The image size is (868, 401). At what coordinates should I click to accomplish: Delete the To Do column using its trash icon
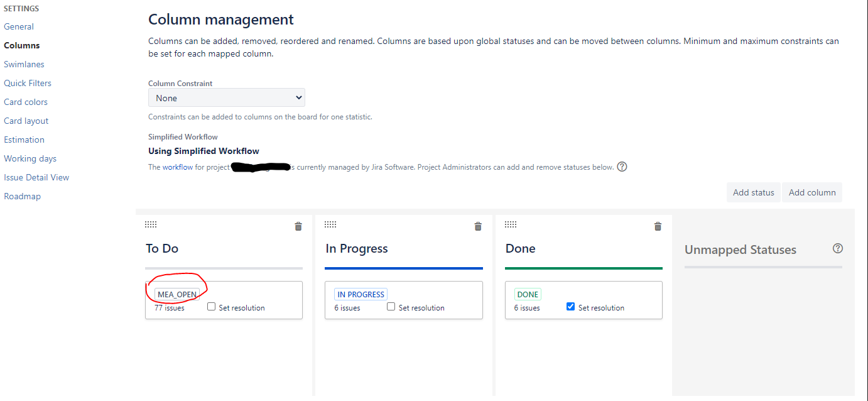[298, 226]
